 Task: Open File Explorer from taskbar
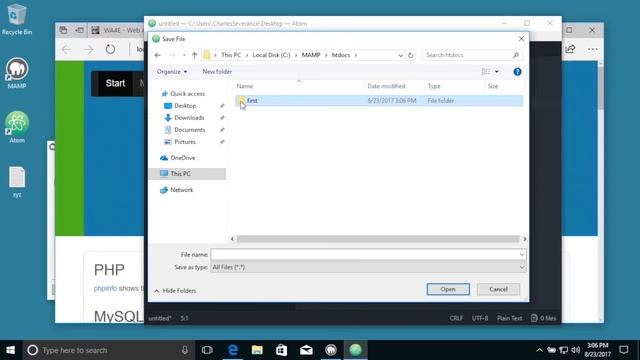point(257,350)
